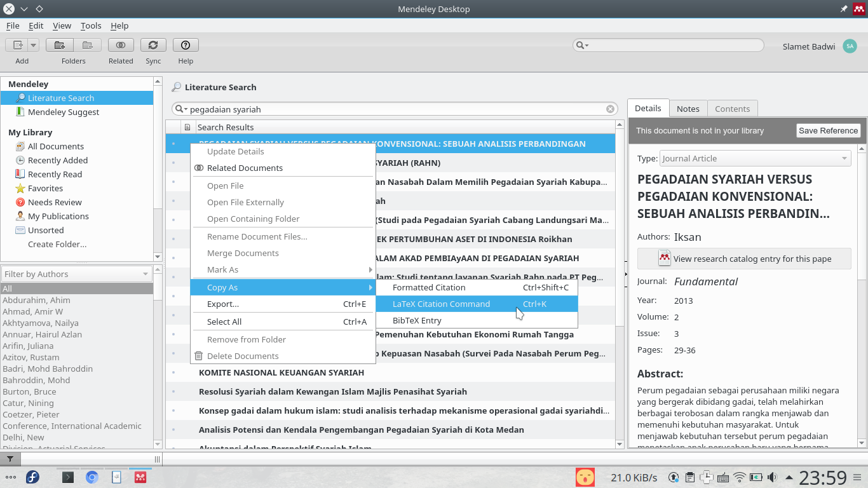This screenshot has width=868, height=488.
Task: Open search options magnifier dropdown in literature search
Action: (181, 109)
